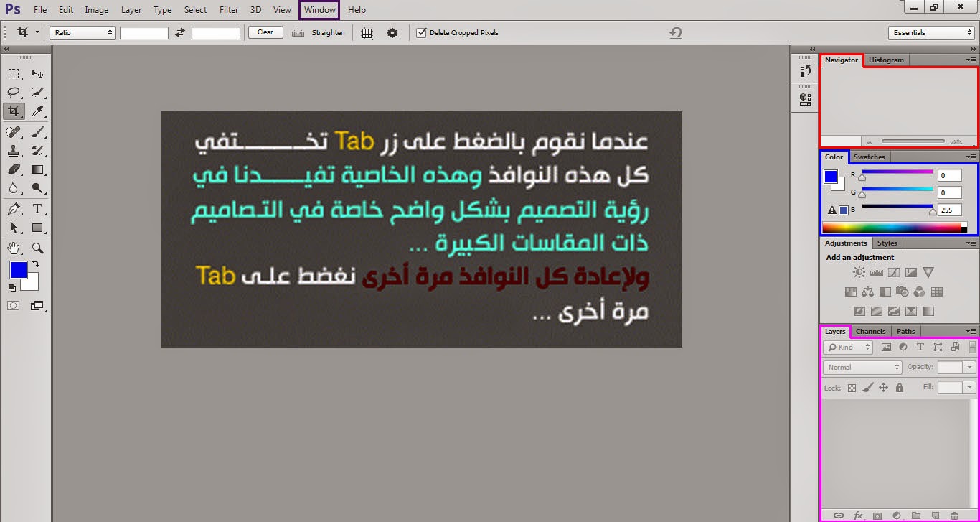Add a Levels adjustment
The width and height of the screenshot is (980, 522).
pos(876,272)
